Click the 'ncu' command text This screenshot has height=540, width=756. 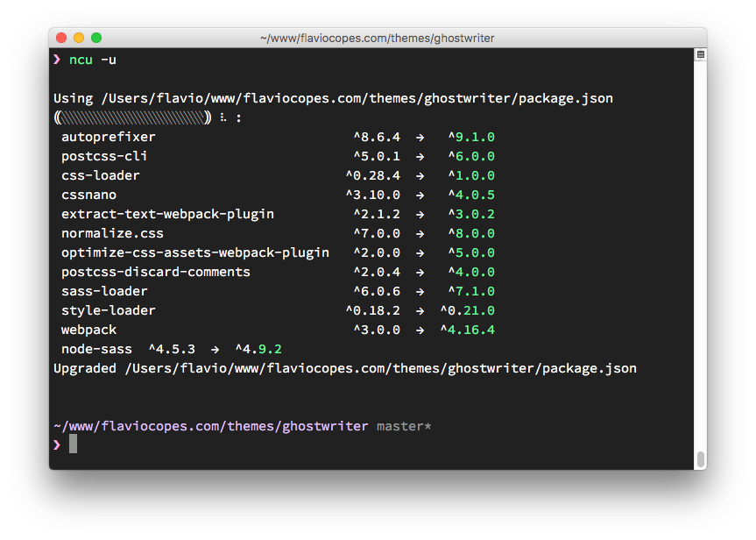[81, 60]
